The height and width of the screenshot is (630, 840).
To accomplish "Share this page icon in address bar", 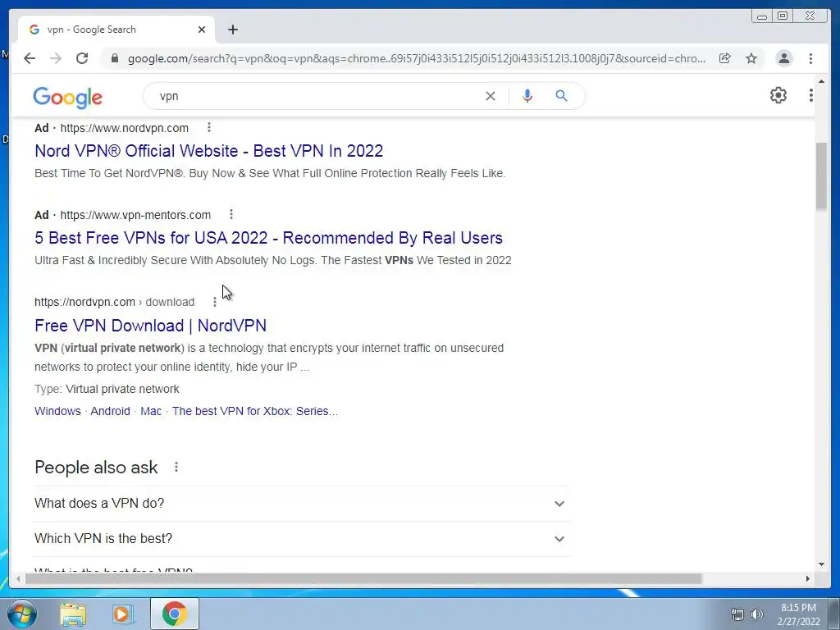I will (725, 58).
